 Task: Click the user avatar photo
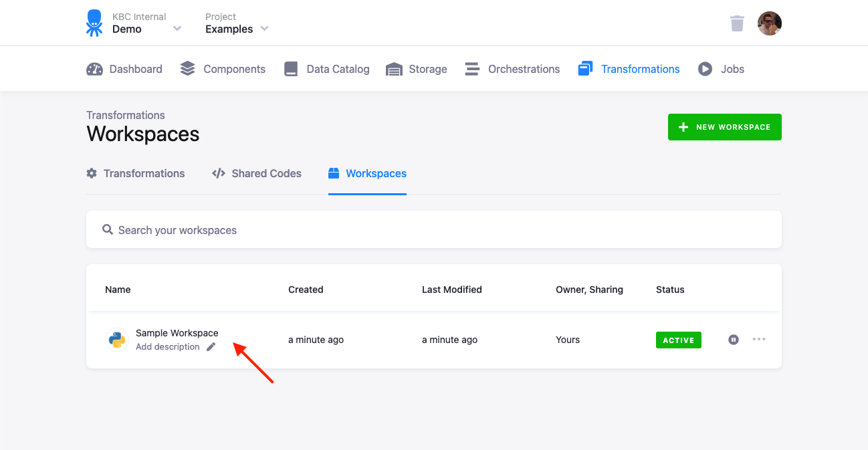[770, 23]
